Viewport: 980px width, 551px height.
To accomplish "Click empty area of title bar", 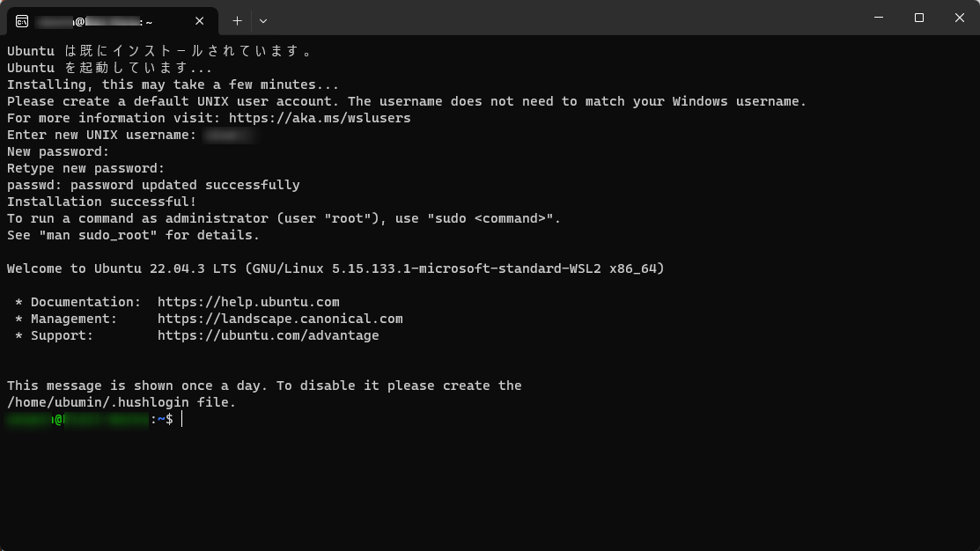I will click(x=563, y=18).
